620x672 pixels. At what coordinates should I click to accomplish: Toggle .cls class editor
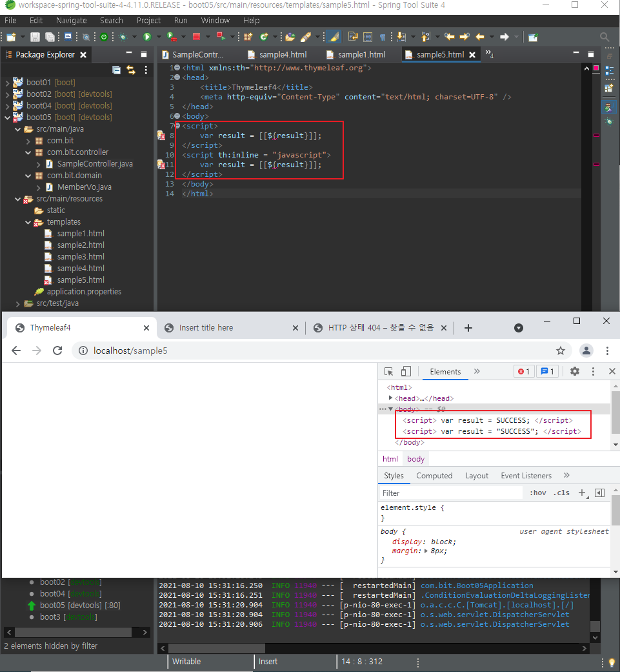point(561,493)
